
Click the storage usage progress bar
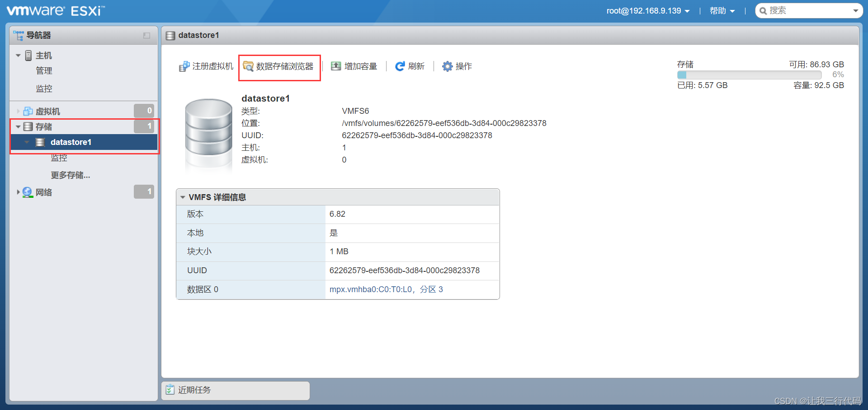[x=750, y=75]
